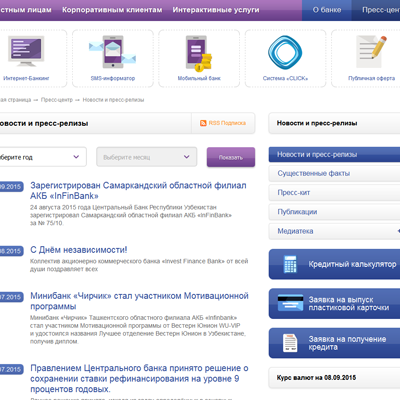Open news 'С Днём независимости!'
400x400 pixels.
79,250
